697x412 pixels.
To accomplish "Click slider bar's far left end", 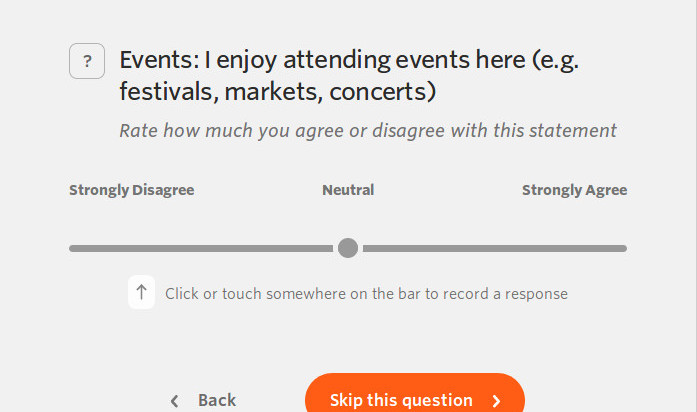I will tap(73, 248).
